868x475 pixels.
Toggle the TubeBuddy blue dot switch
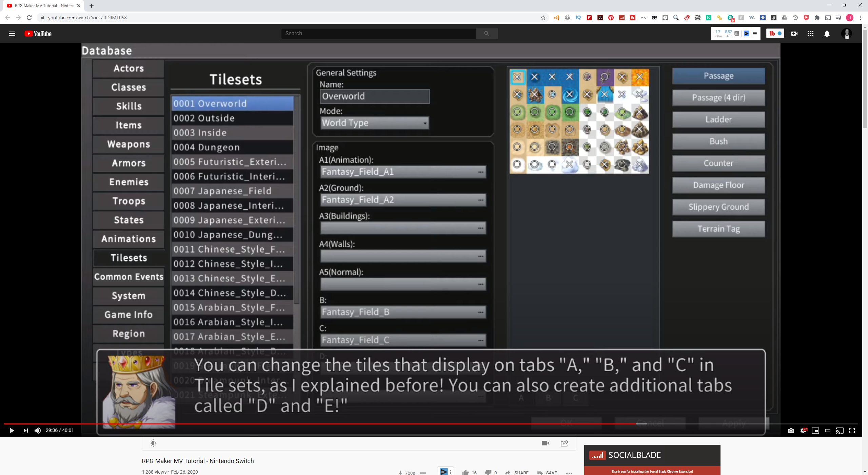pyautogui.click(x=780, y=34)
